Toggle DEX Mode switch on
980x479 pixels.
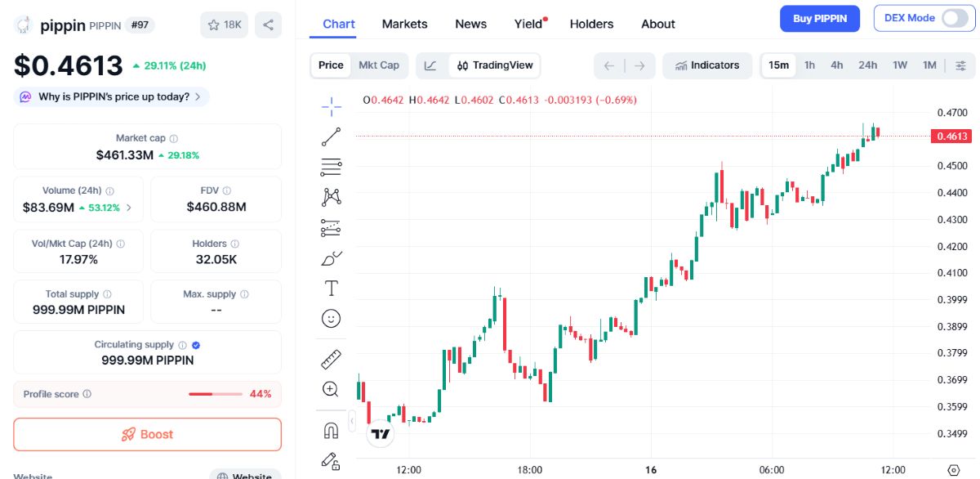coord(954,18)
